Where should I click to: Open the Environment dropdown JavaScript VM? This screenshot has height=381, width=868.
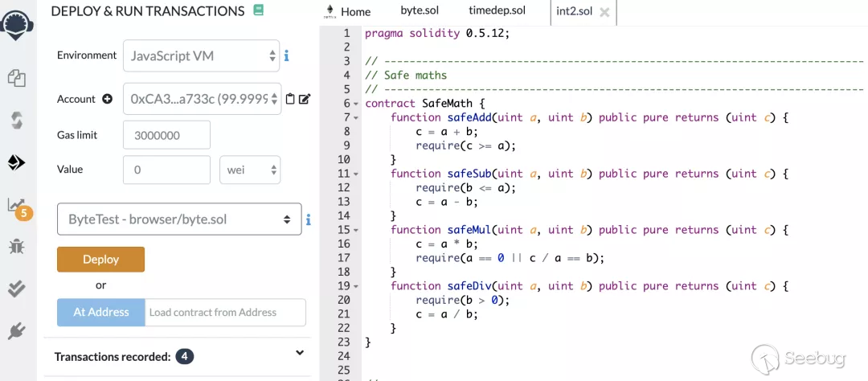click(x=202, y=55)
